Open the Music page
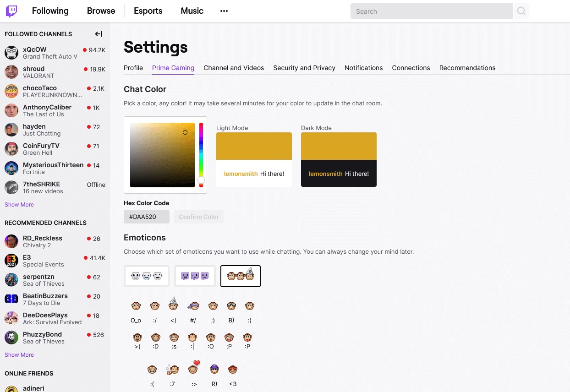 (192, 11)
